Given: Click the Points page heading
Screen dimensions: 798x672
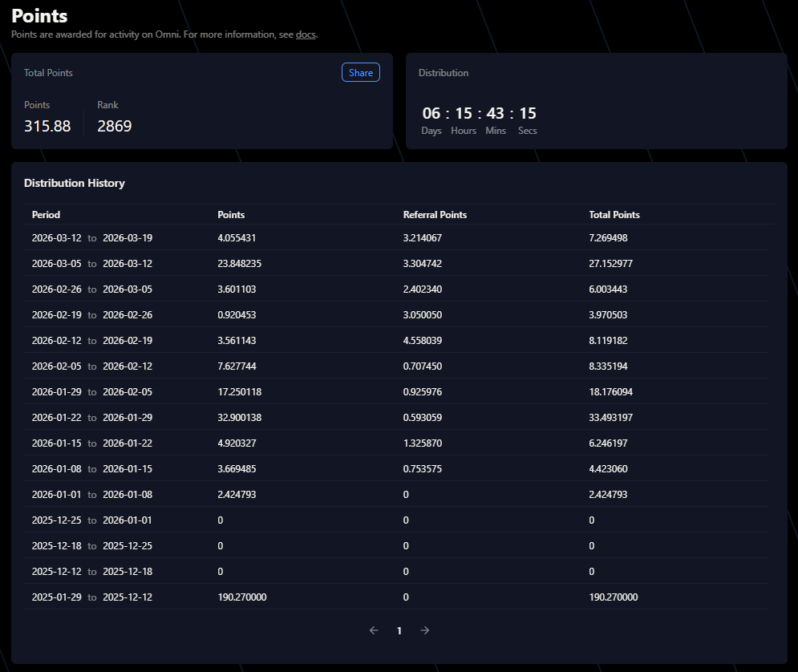Looking at the screenshot, I should pyautogui.click(x=39, y=16).
